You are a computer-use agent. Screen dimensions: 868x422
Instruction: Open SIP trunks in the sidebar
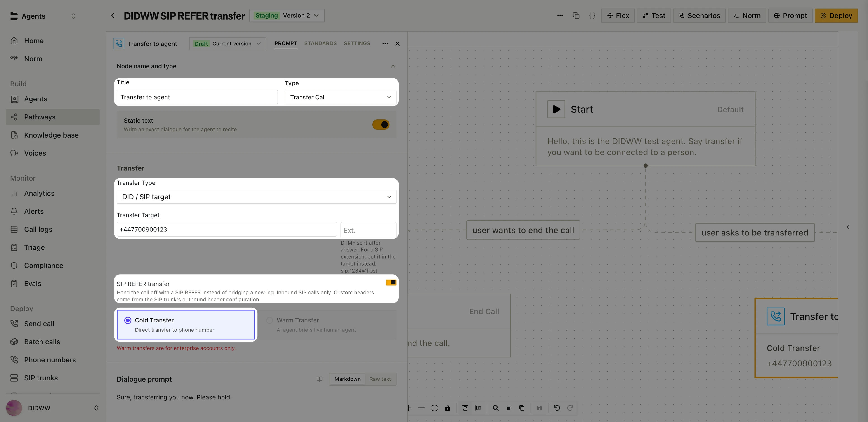pyautogui.click(x=53, y=378)
